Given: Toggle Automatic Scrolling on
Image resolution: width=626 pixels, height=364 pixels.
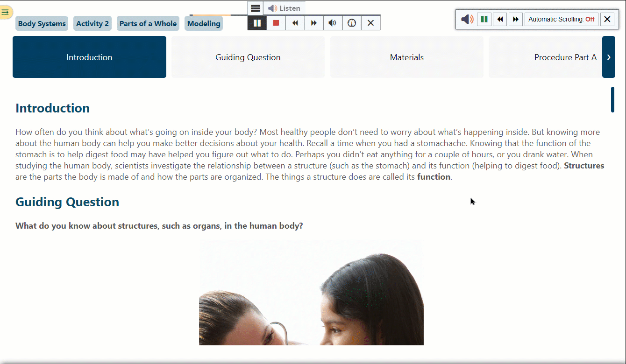Looking at the screenshot, I should (x=561, y=19).
